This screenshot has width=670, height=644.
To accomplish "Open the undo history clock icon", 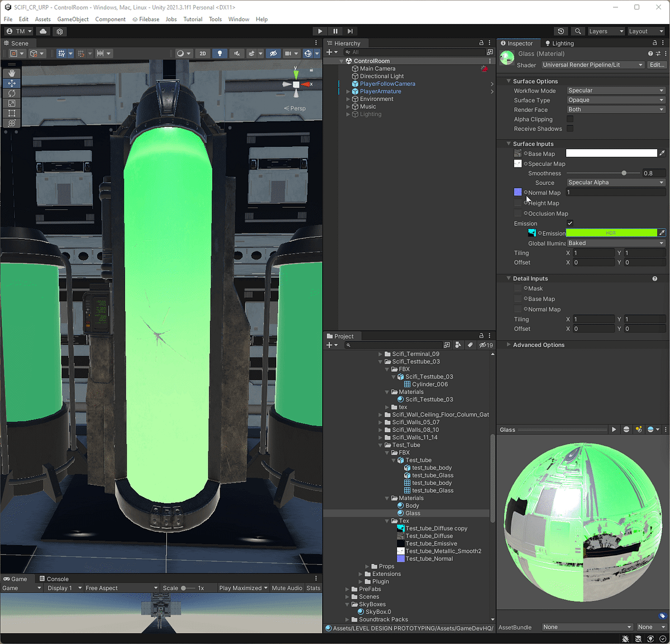I will pos(561,31).
